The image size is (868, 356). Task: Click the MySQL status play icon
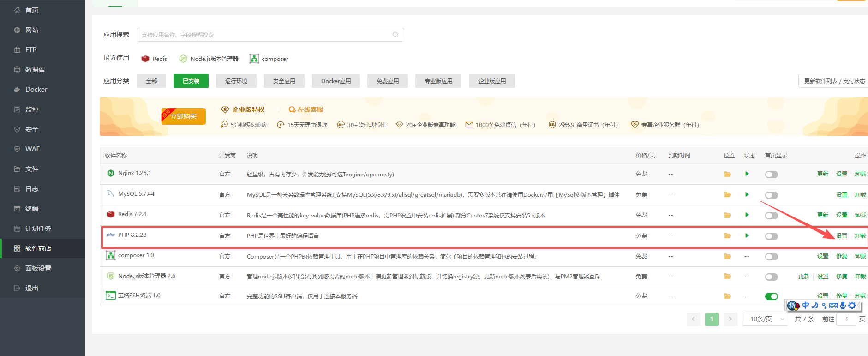pos(747,194)
